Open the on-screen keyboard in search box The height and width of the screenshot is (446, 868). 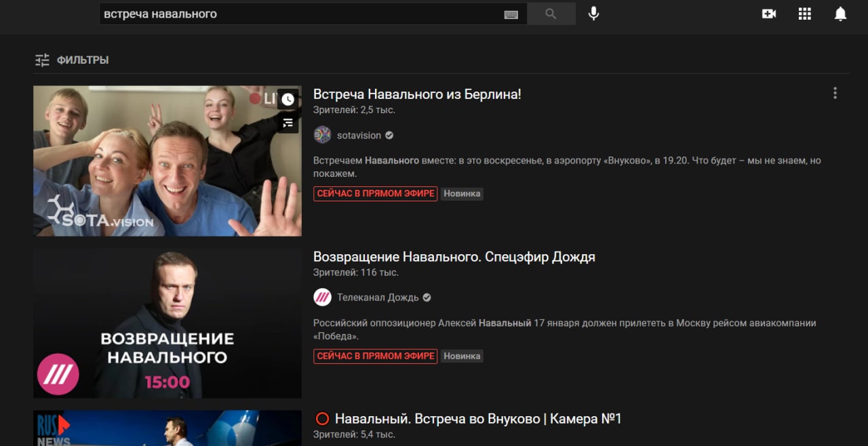point(511,14)
